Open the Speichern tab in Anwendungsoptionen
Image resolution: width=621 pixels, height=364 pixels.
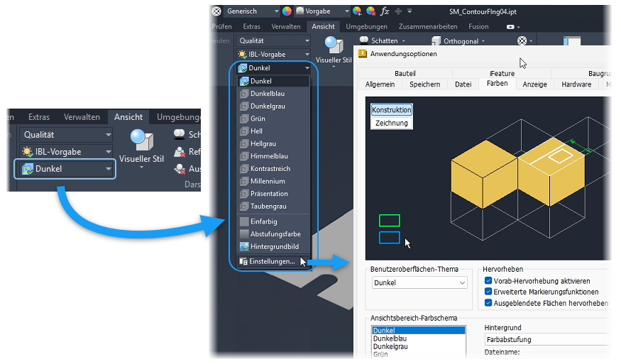tap(425, 84)
